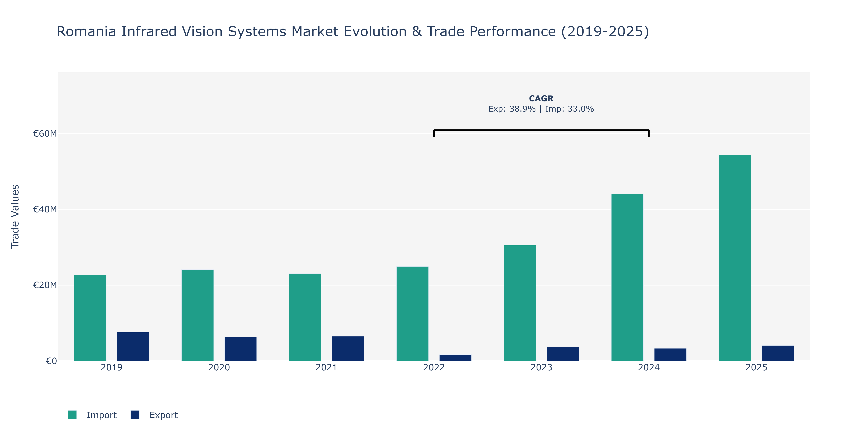Select the tallest 2025 Import bar
Image resolution: width=868 pixels, height=434 pixels.
[x=735, y=258]
